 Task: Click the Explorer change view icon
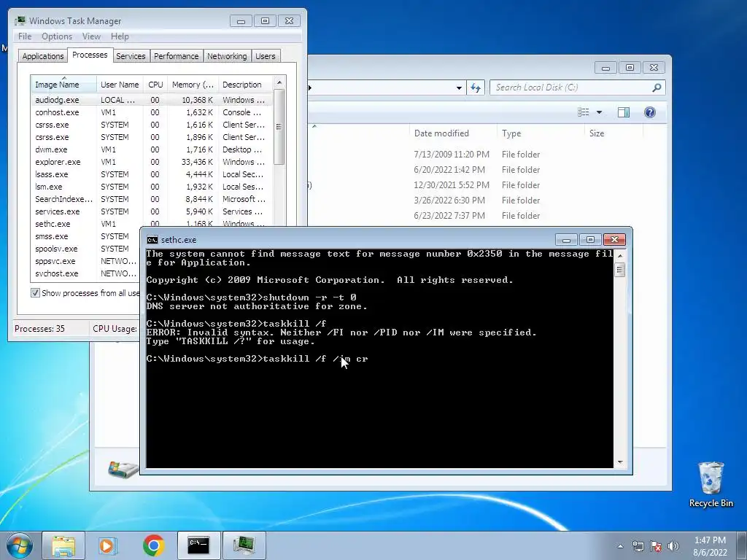(x=584, y=112)
